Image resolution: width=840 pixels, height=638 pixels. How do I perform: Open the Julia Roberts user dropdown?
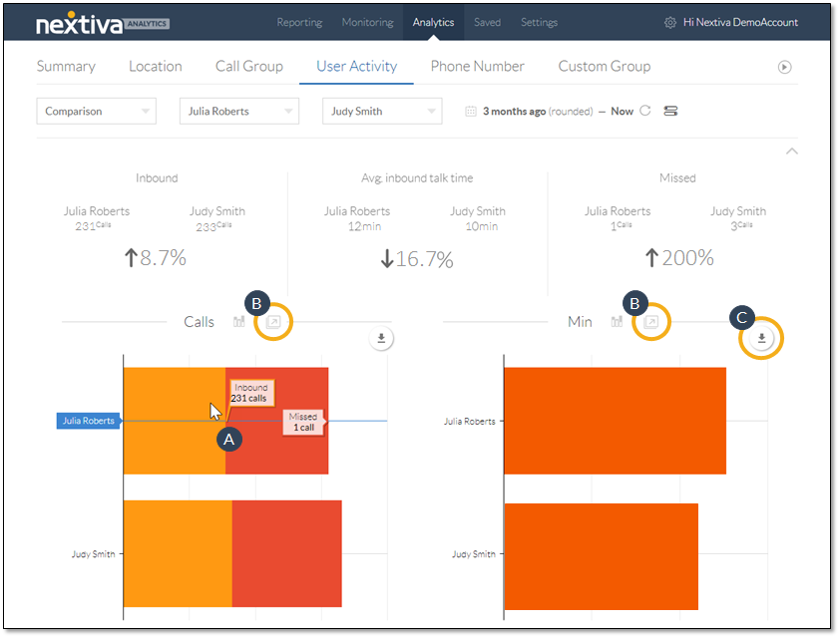coord(238,112)
